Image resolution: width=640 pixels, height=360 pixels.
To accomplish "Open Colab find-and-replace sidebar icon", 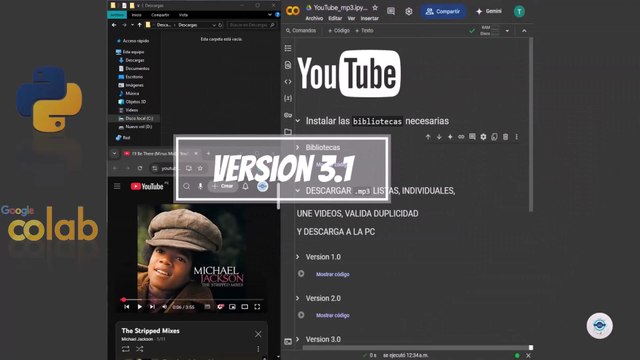I will [x=288, y=65].
